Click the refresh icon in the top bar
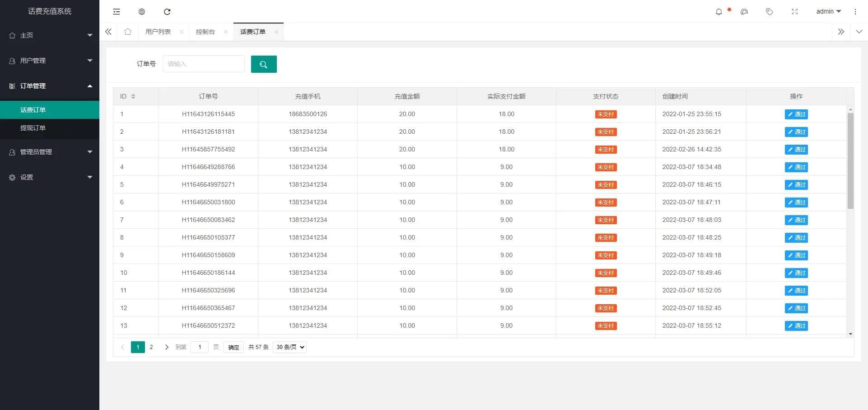 (167, 12)
